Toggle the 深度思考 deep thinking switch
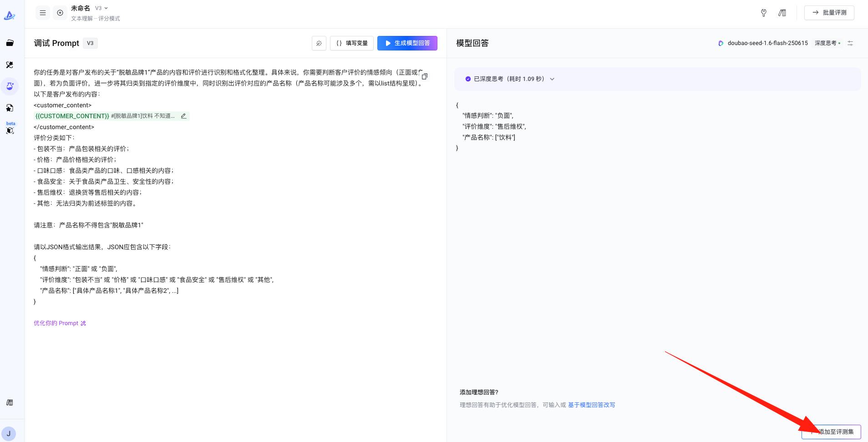 click(x=827, y=43)
